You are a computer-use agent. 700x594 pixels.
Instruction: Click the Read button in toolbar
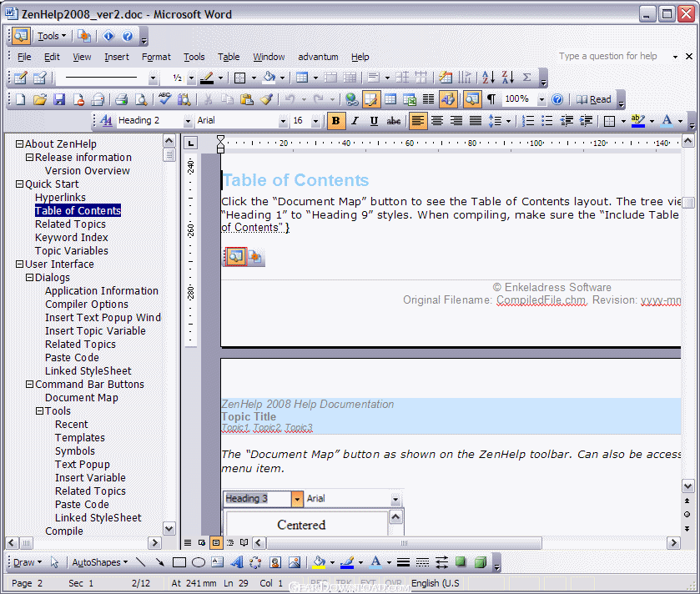coord(594,99)
